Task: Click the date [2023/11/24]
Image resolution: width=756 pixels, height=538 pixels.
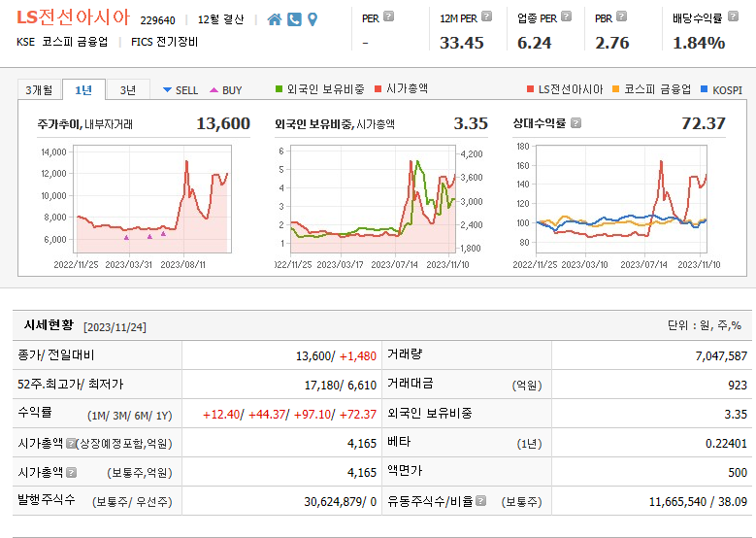Action: [115, 326]
